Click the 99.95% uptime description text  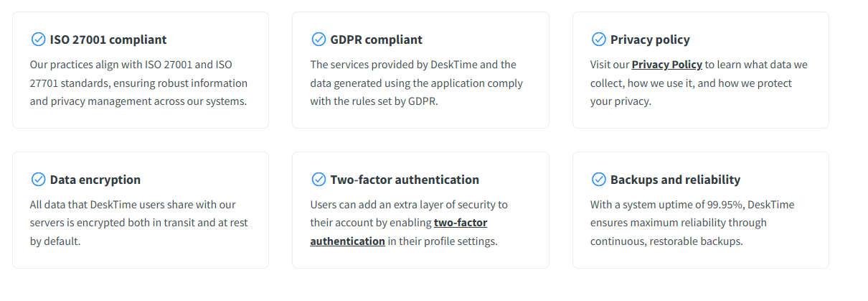(692, 205)
